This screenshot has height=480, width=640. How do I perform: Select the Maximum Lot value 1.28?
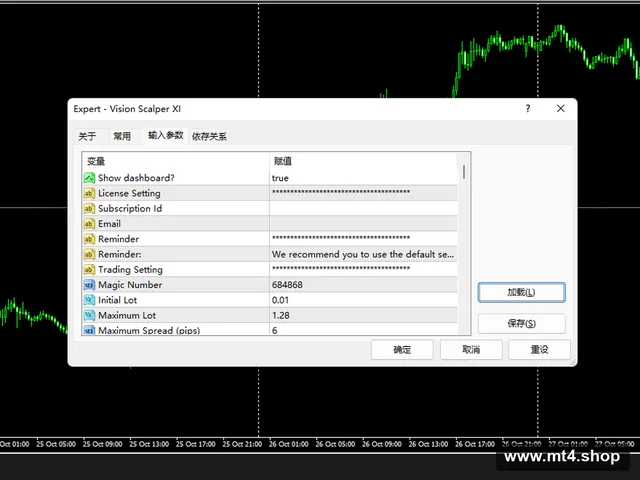click(281, 315)
